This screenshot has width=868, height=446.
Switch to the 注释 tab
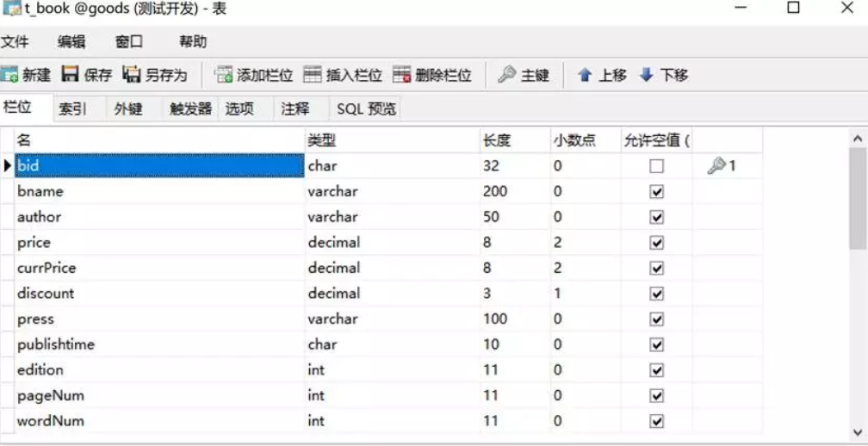pos(301,109)
